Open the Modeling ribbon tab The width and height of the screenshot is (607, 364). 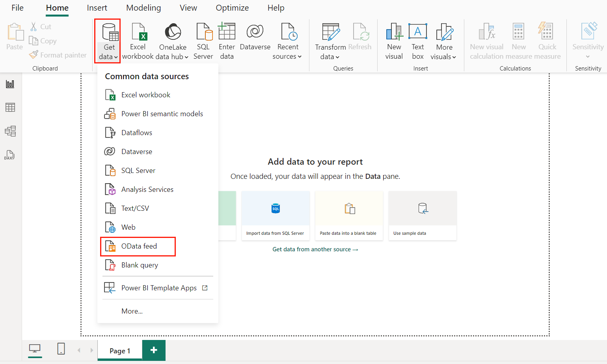coord(143,7)
